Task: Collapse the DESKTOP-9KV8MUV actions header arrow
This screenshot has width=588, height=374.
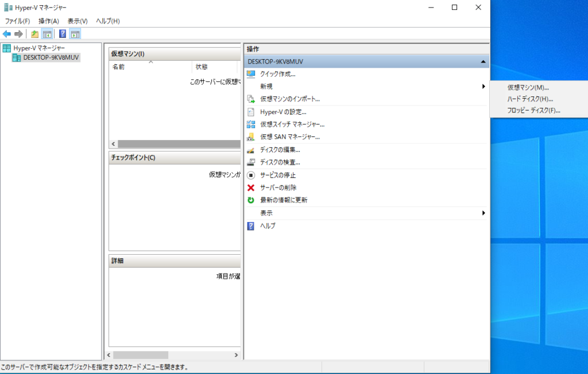Action: click(483, 61)
